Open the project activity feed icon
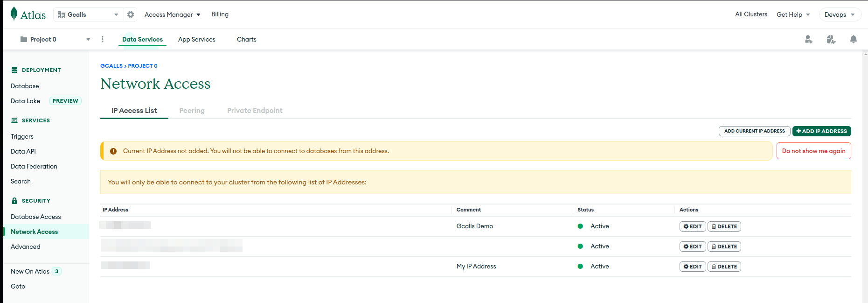Image resolution: width=868 pixels, height=303 pixels. point(831,39)
